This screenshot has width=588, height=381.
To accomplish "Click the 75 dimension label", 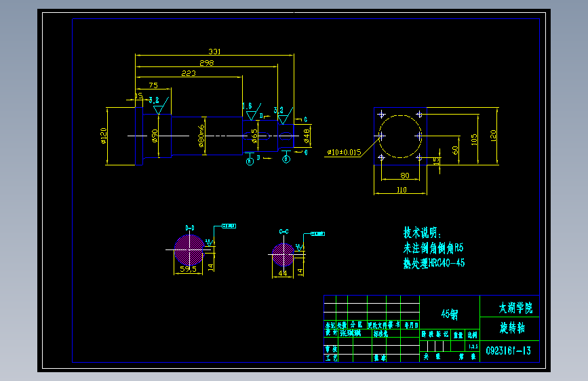I will [153, 85].
